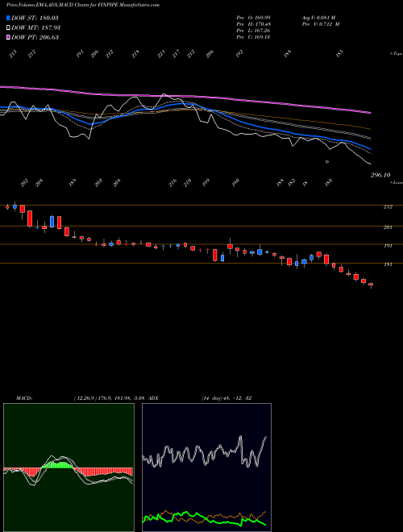Image resolution: width=403 pixels, height=532 pixels.
Task: Click the 296.10 value under the EMA chart
Action: coord(380,175)
